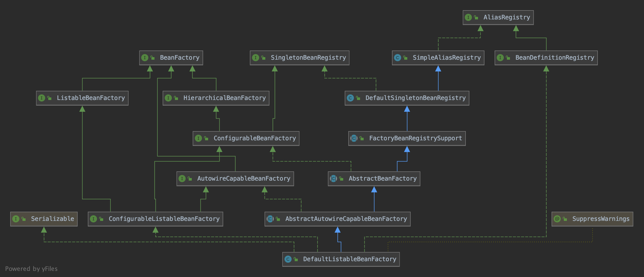Click the abstract icon beside AbstractAutowireCapableBeanFactory
The width and height of the screenshot is (644, 277).
270,219
